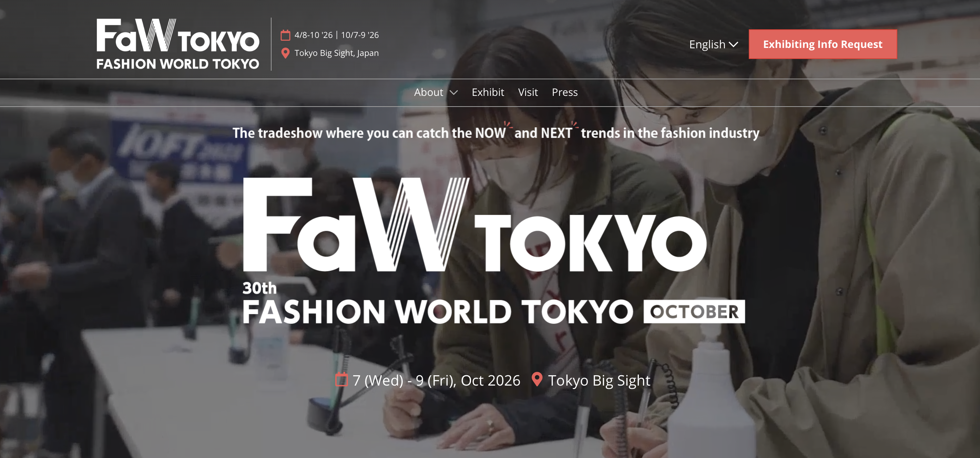This screenshot has height=458, width=980.
Task: Click the Exhibiting Info Request button
Action: point(823,44)
